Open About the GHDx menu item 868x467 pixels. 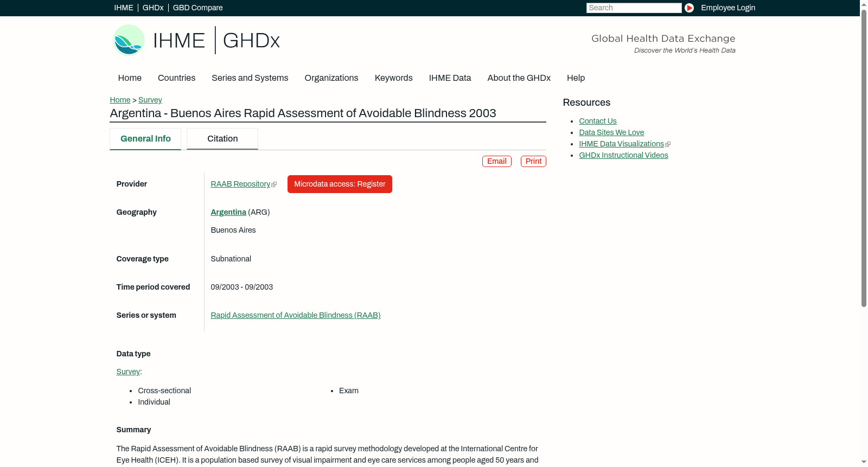tap(519, 78)
